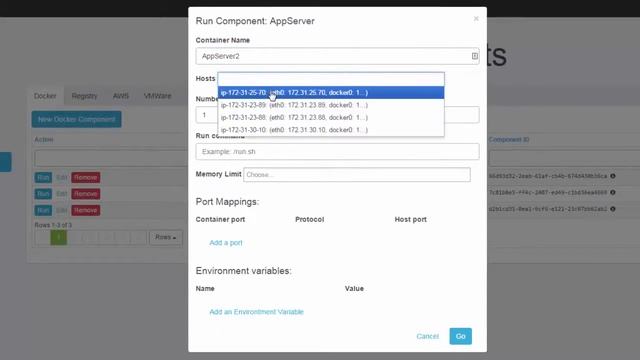Click the Rows 1-3 of 3 text
Viewport: 640px width, 360px height.
(x=53, y=225)
